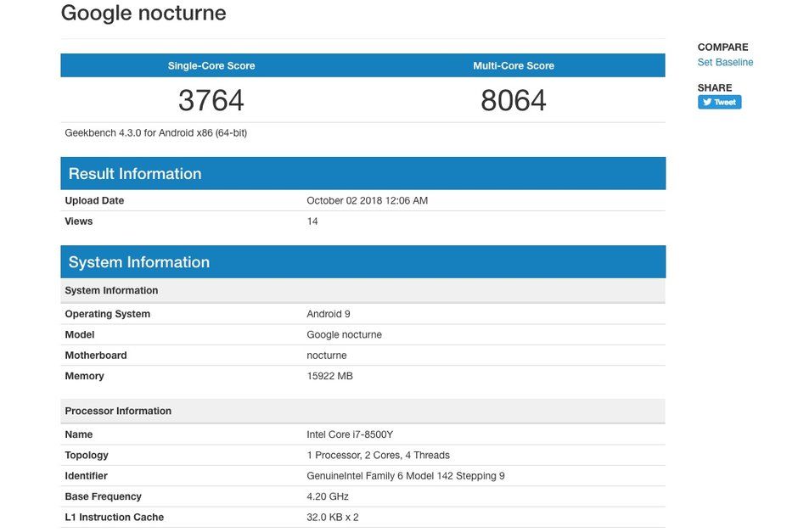Select the 3764 single-core score value

click(x=211, y=101)
